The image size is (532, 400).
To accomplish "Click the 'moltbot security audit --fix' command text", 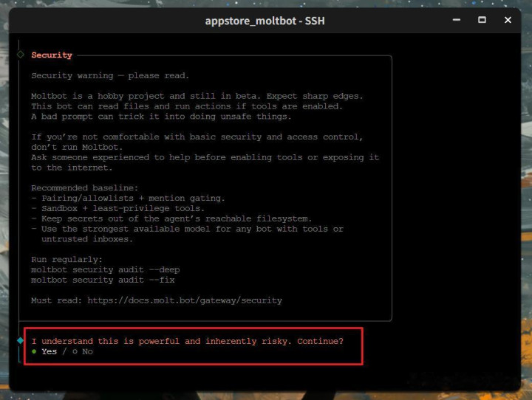I will 103,280.
